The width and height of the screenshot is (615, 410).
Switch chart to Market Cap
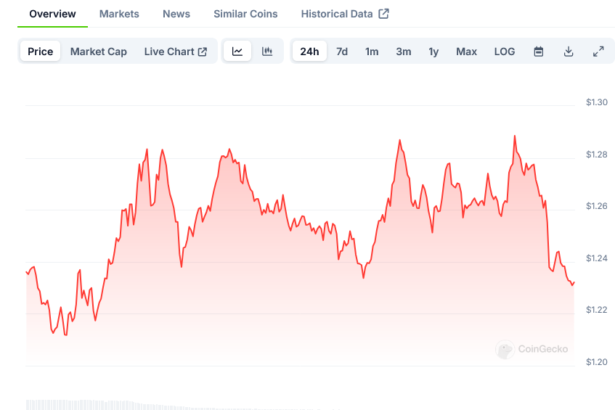98,51
